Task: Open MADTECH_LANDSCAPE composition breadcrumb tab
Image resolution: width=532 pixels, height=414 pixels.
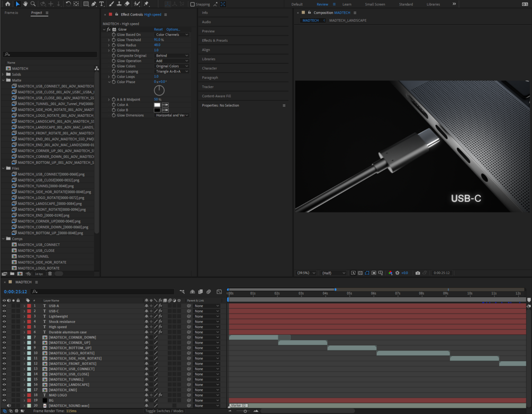Action: point(348,20)
